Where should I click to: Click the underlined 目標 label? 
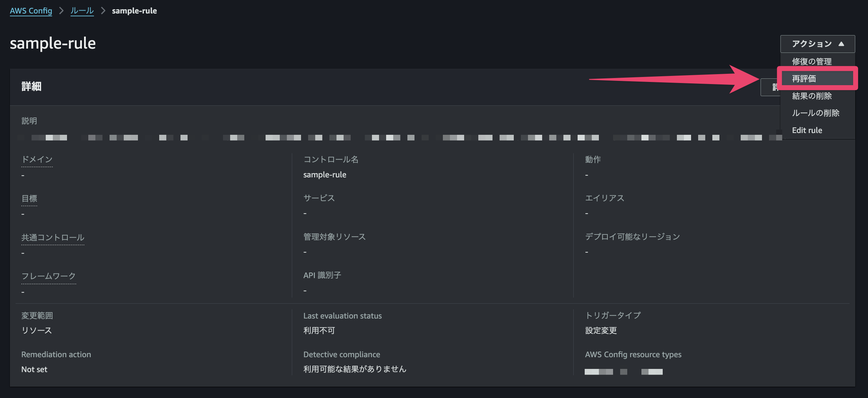click(x=29, y=199)
